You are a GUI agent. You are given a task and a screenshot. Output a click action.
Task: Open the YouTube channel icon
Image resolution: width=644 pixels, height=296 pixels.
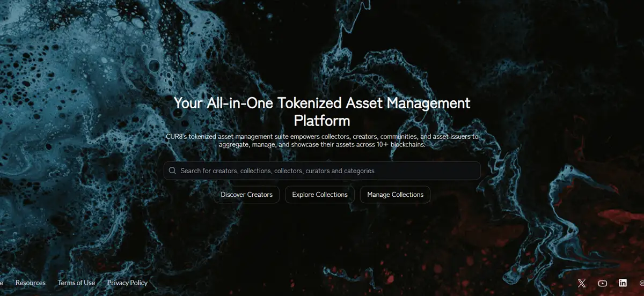602,283
